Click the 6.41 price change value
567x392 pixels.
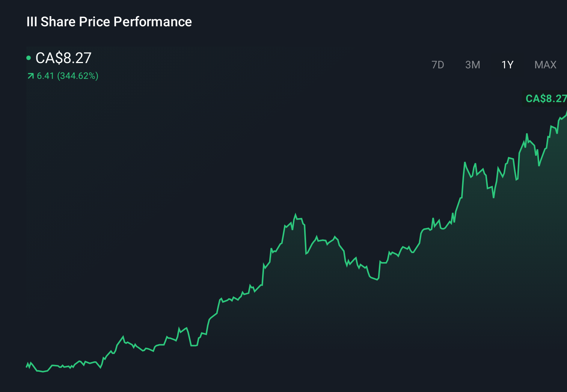click(45, 76)
